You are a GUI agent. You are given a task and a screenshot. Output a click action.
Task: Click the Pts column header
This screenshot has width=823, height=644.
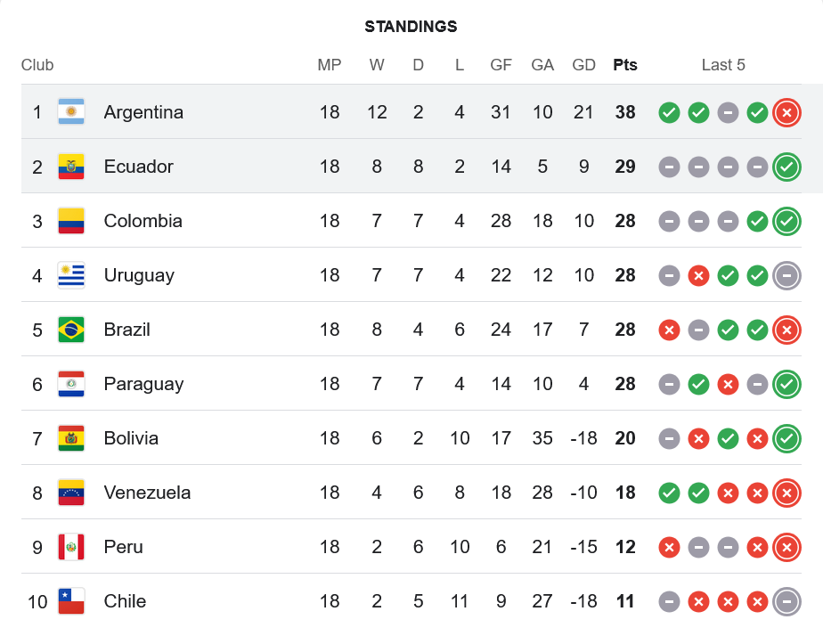coord(625,65)
